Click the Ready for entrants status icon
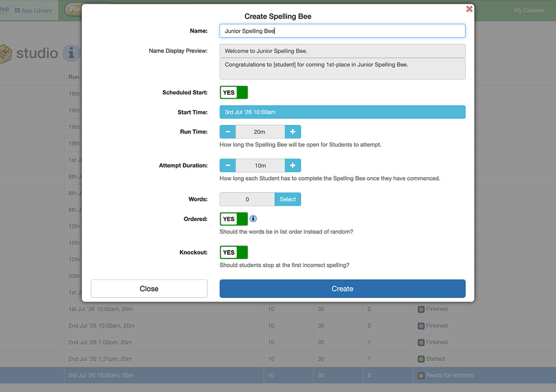The width and height of the screenshot is (556, 392). click(x=421, y=375)
